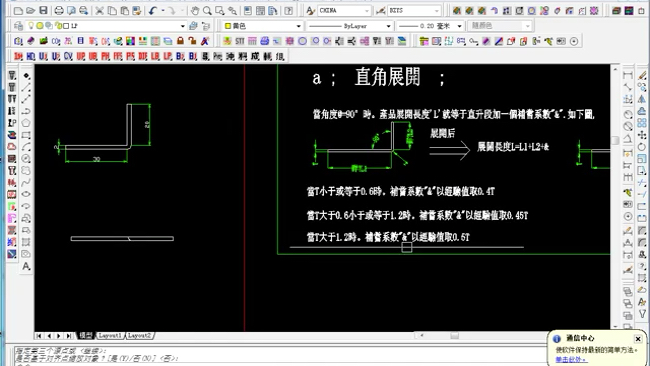Click the PH custom toolbar button
Screen dimensions: 650x366
click(x=106, y=56)
